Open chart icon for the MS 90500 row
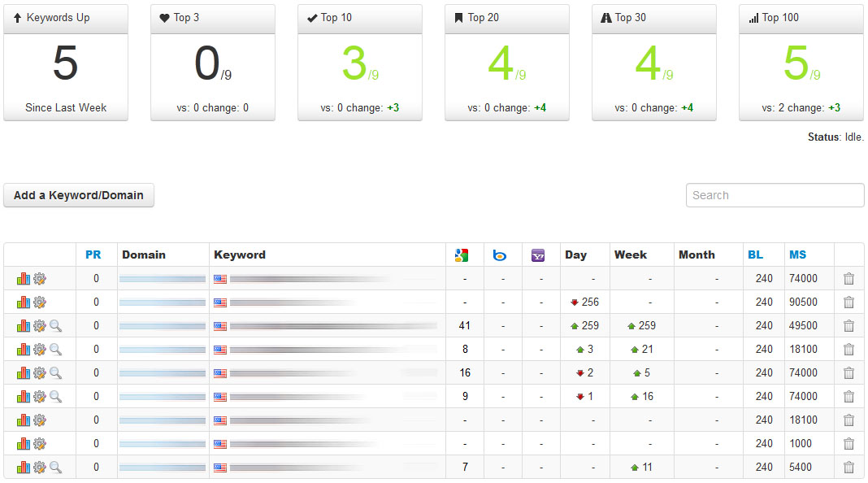 [24, 302]
